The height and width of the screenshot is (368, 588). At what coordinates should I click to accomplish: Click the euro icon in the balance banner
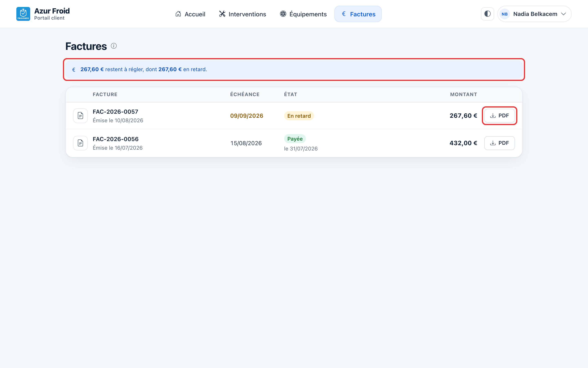(x=74, y=70)
